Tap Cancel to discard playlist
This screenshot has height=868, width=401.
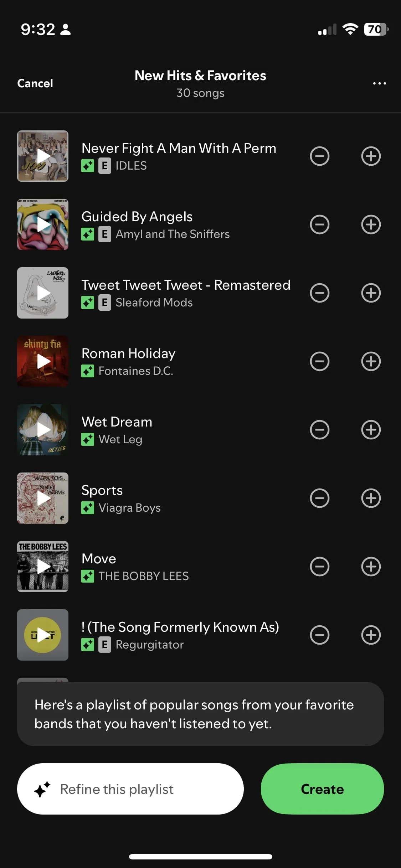click(35, 83)
